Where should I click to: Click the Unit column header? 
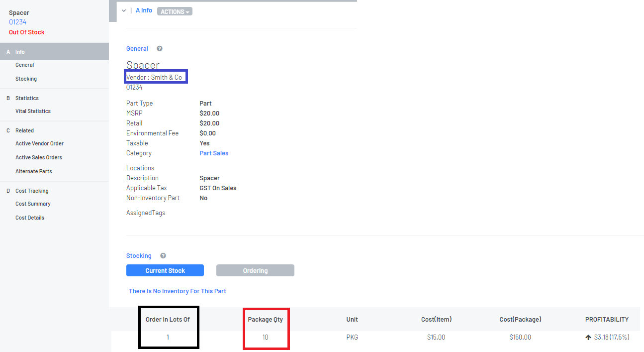coord(352,320)
